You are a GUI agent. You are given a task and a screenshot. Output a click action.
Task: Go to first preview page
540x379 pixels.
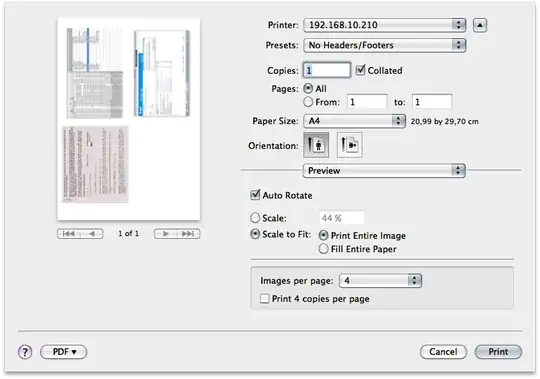68,234
